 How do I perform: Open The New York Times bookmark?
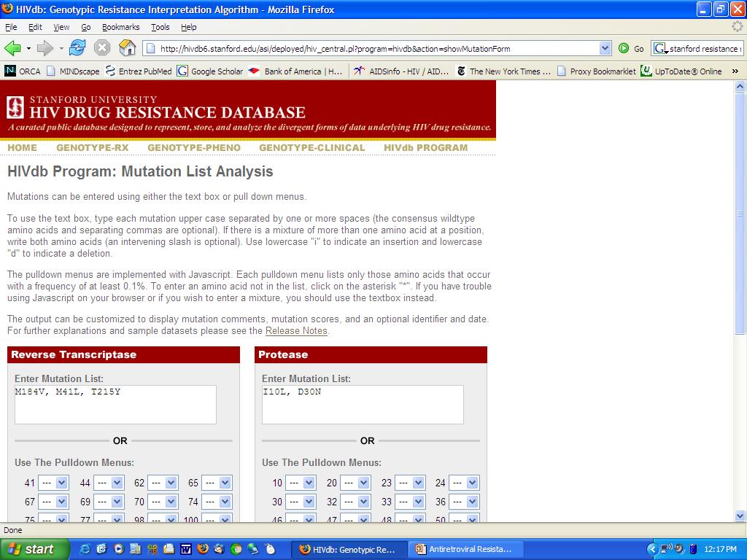point(503,71)
